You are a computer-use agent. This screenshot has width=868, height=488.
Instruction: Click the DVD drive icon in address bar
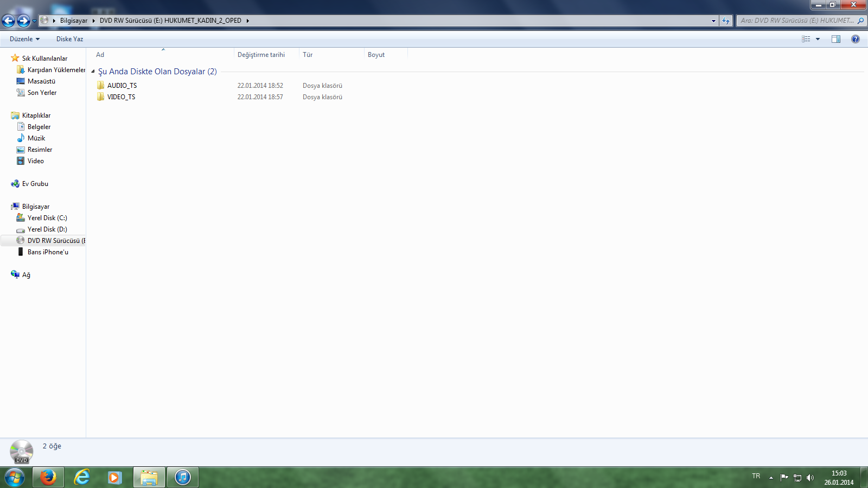[44, 21]
